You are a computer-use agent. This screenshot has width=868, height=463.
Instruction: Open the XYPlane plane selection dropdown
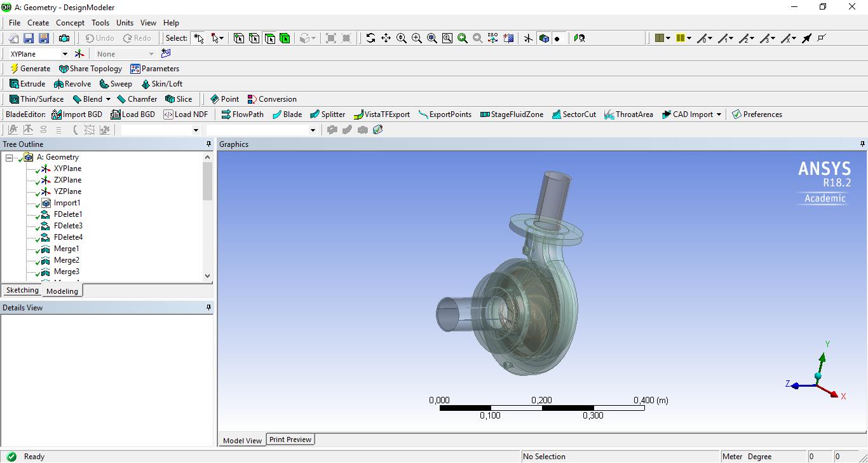pyautogui.click(x=64, y=54)
